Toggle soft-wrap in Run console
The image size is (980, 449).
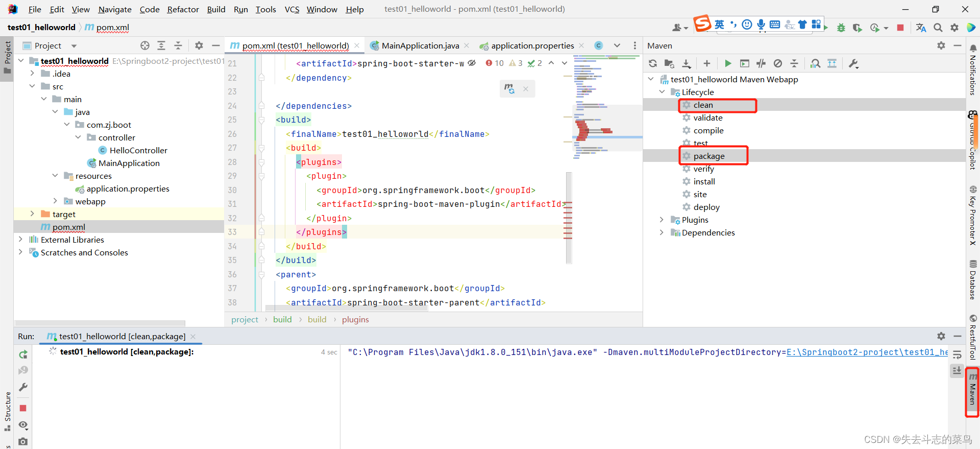(x=957, y=355)
